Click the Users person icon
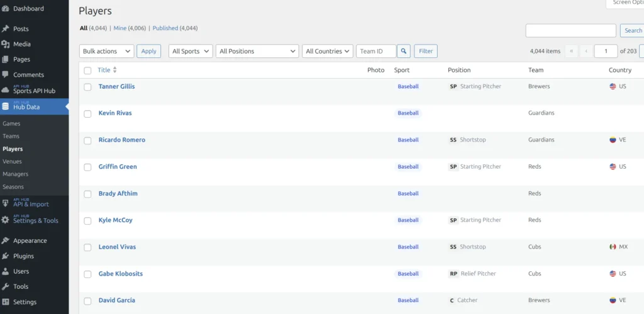644x314 pixels. (5, 271)
